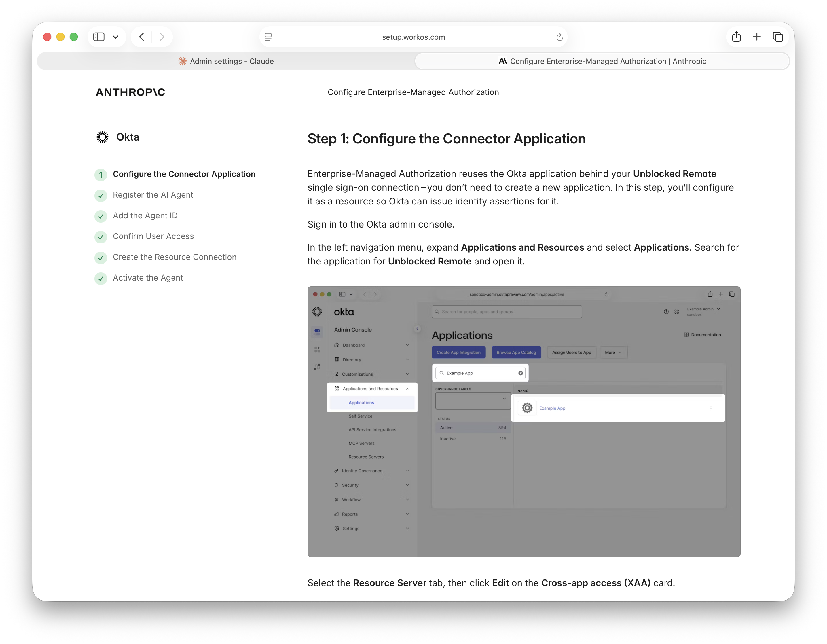Open the Share icon in Safari toolbar
The image size is (827, 644).
[x=737, y=36]
